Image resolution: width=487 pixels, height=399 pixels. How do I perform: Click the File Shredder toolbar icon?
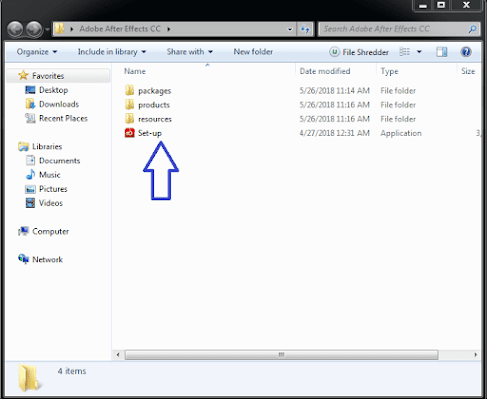pyautogui.click(x=334, y=52)
